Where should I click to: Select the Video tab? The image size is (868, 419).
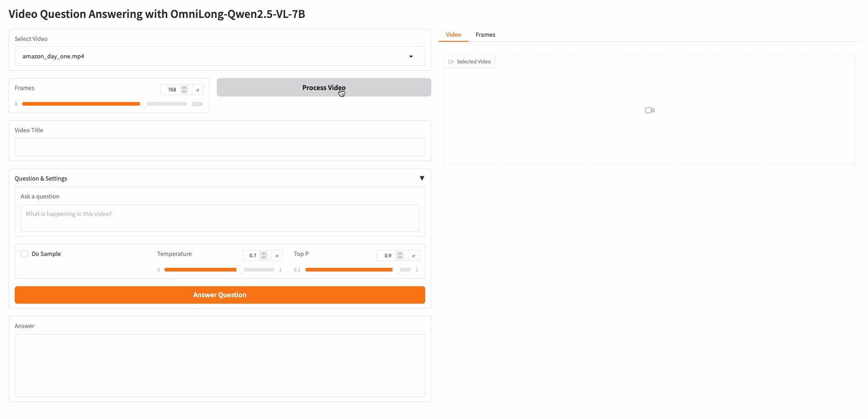click(453, 35)
